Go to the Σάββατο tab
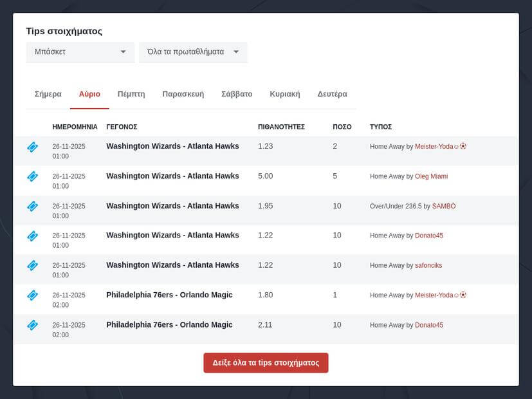 pyautogui.click(x=237, y=94)
